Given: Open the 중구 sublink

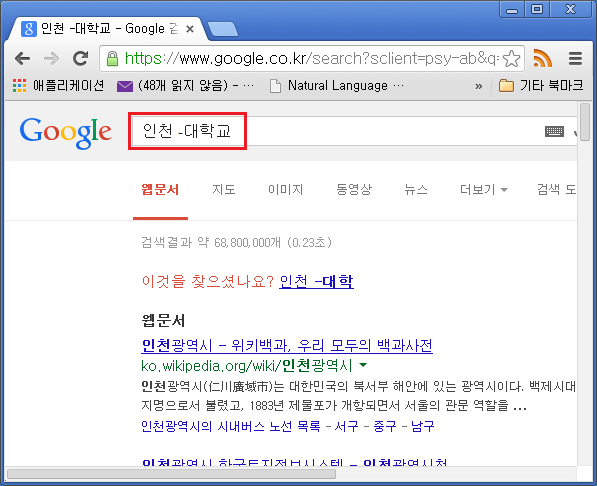Looking at the screenshot, I should click(385, 426).
